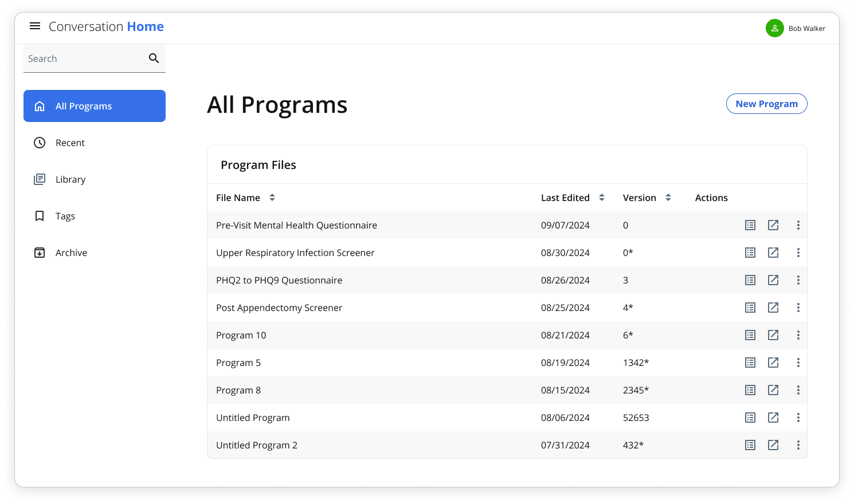Click the Program 10 file name
854x504 pixels.
click(x=241, y=335)
